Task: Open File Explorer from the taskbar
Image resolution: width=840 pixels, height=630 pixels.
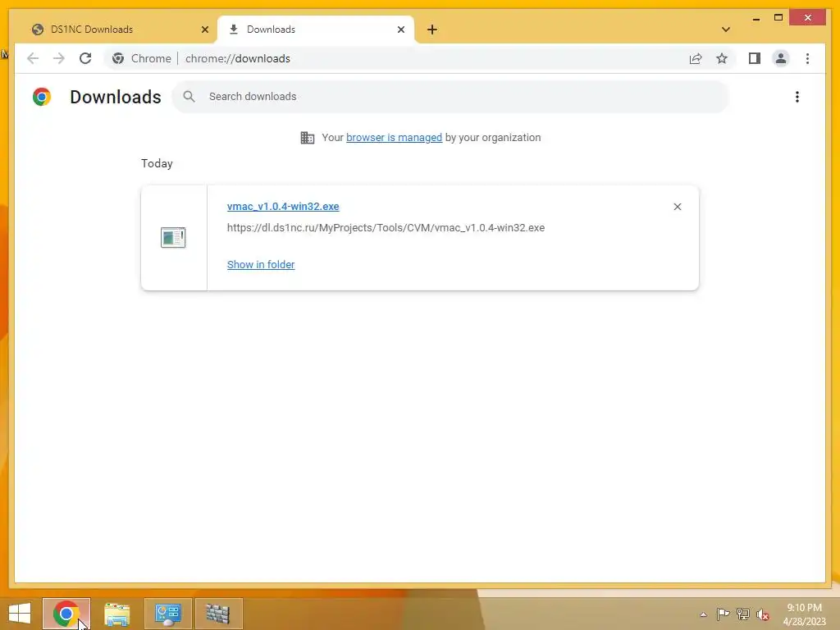Action: (x=116, y=614)
